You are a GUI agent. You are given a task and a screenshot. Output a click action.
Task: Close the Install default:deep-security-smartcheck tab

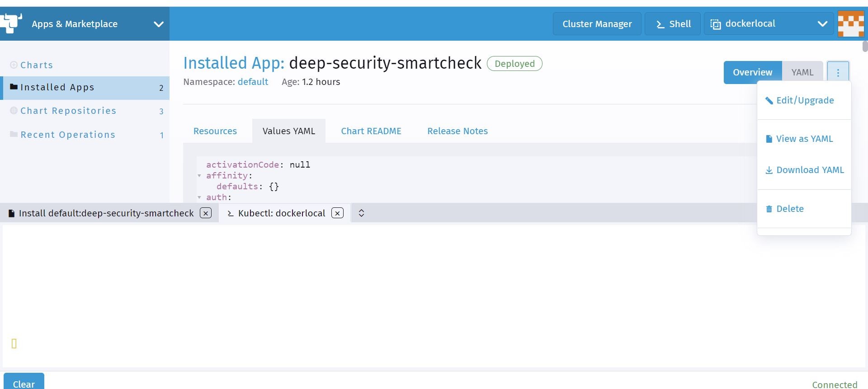point(206,213)
